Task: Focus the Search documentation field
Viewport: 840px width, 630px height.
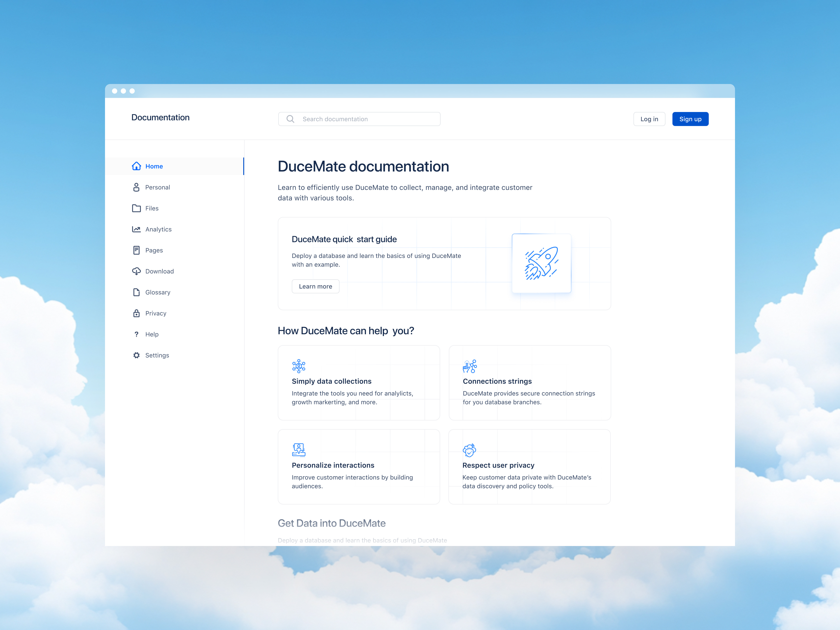Action: (359, 119)
